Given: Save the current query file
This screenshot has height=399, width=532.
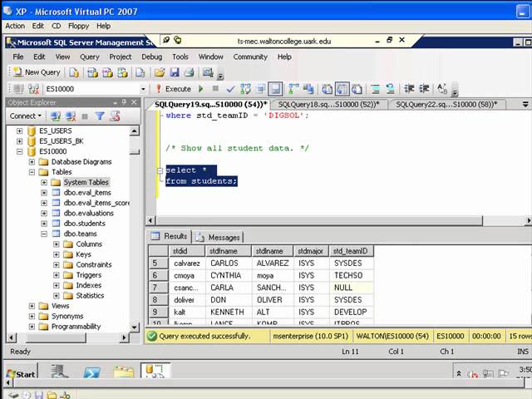Looking at the screenshot, I should (175, 72).
